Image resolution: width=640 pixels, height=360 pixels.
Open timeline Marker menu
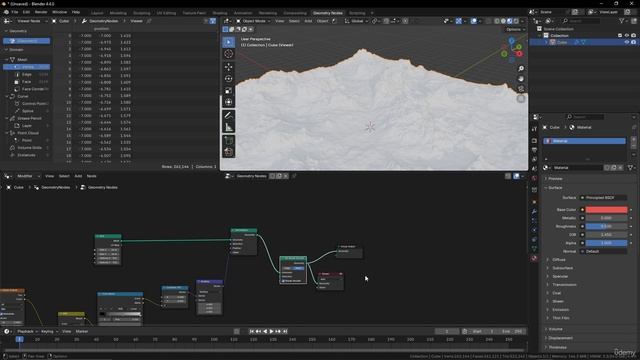coord(82,331)
